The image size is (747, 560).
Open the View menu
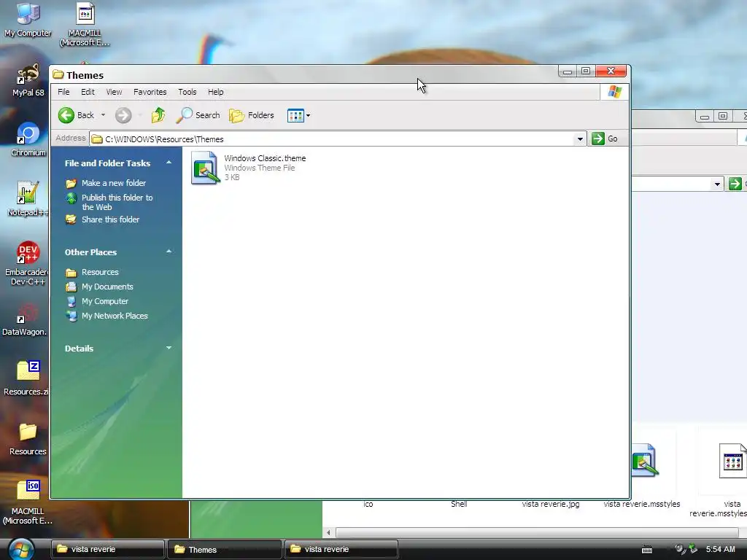pyautogui.click(x=114, y=92)
